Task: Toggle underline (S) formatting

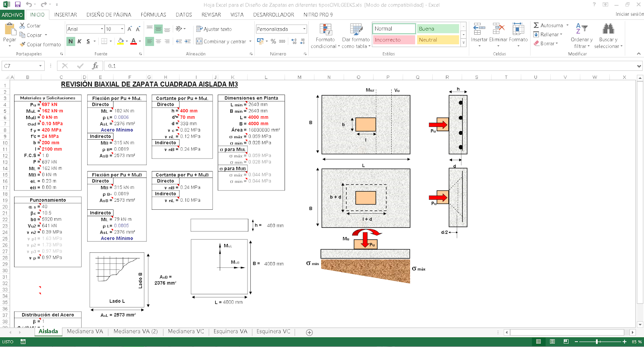Action: pos(88,41)
